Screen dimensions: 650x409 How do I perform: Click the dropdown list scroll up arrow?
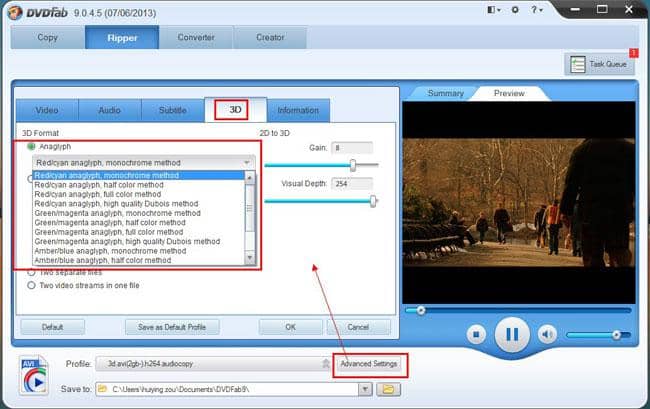250,178
